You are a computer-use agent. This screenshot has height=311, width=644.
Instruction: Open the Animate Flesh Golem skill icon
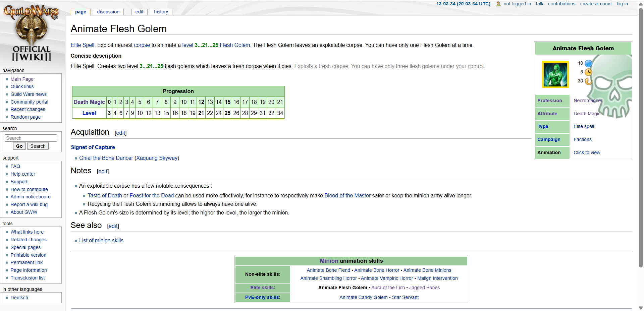click(x=555, y=75)
